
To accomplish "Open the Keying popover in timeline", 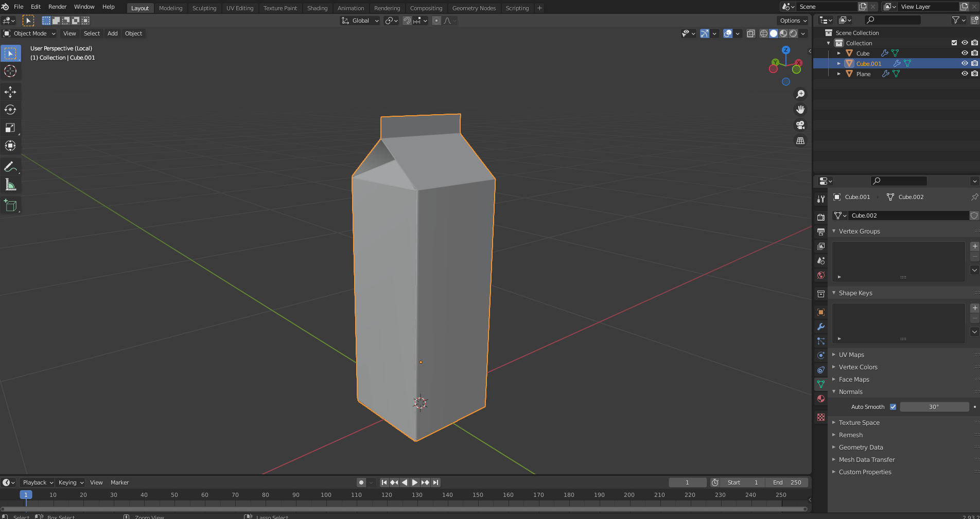I will pos(71,482).
